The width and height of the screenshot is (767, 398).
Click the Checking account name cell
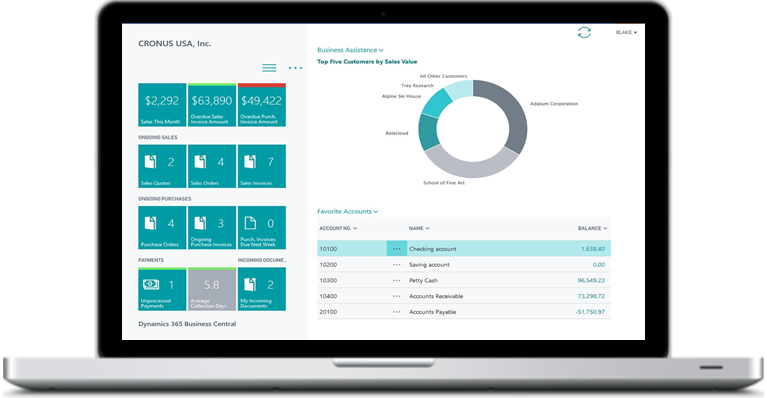click(432, 249)
